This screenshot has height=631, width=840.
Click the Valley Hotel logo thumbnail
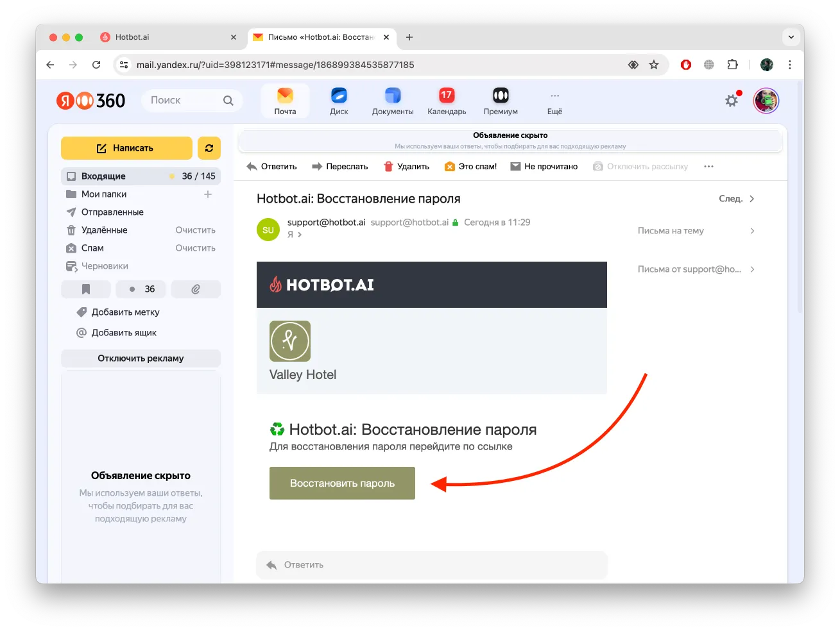point(290,341)
